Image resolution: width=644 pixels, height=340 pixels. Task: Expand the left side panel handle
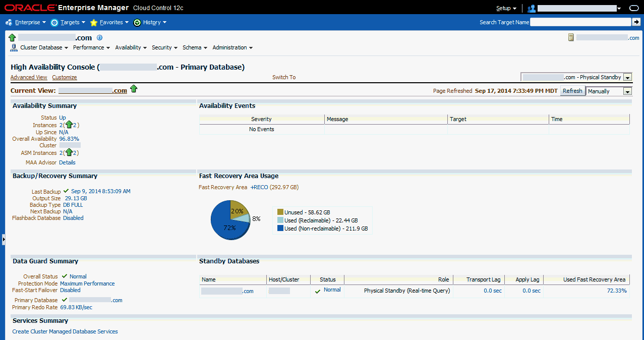pos(4,239)
